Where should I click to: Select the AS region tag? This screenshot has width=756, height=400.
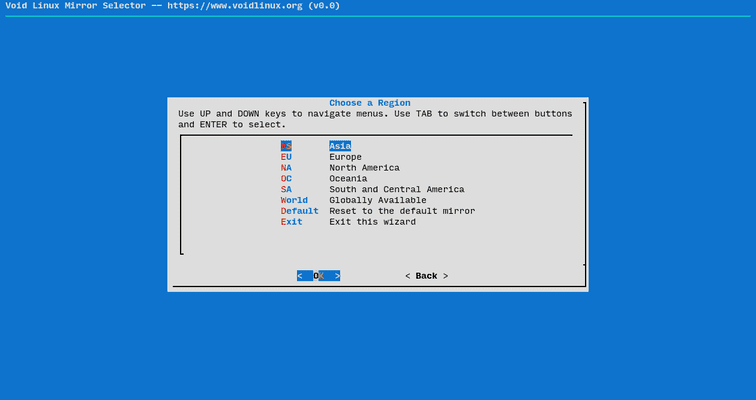pos(286,146)
